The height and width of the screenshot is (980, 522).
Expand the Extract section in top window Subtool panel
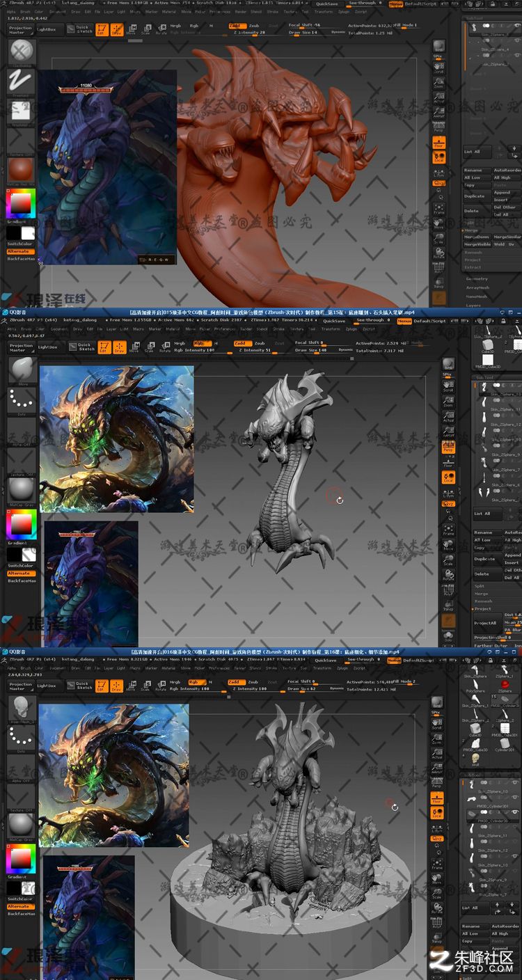473,267
